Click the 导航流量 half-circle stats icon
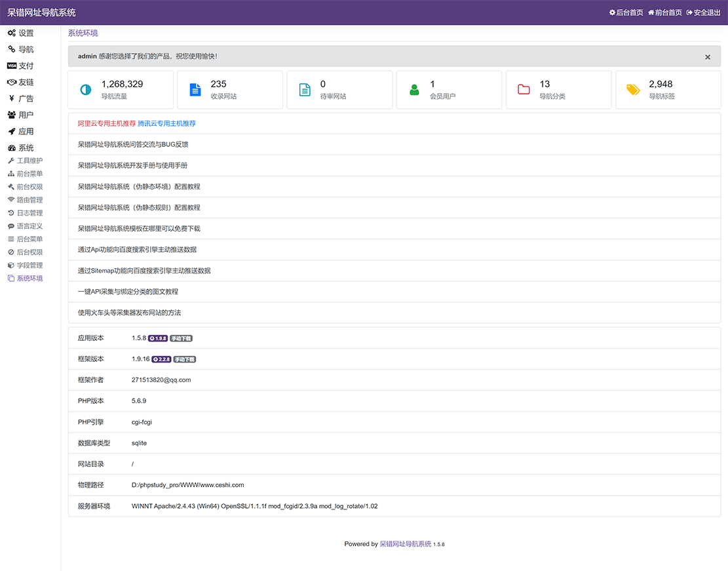The height and width of the screenshot is (571, 728). click(85, 90)
